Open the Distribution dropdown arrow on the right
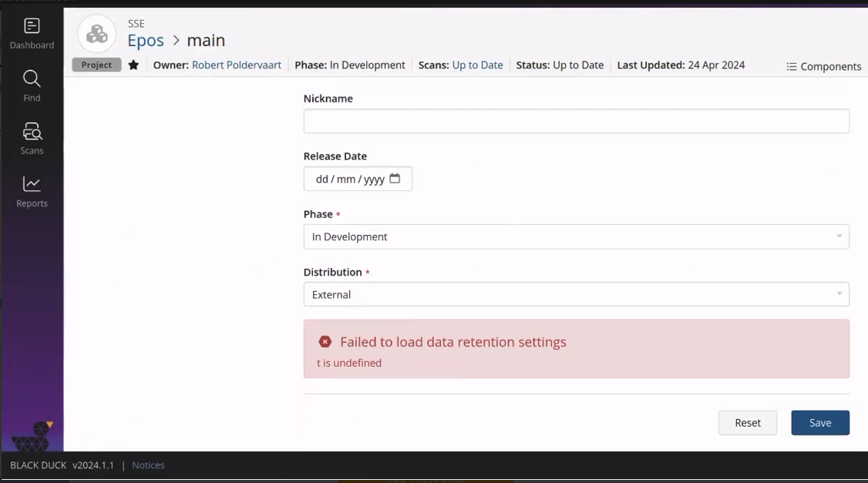The width and height of the screenshot is (868, 483). [839, 294]
